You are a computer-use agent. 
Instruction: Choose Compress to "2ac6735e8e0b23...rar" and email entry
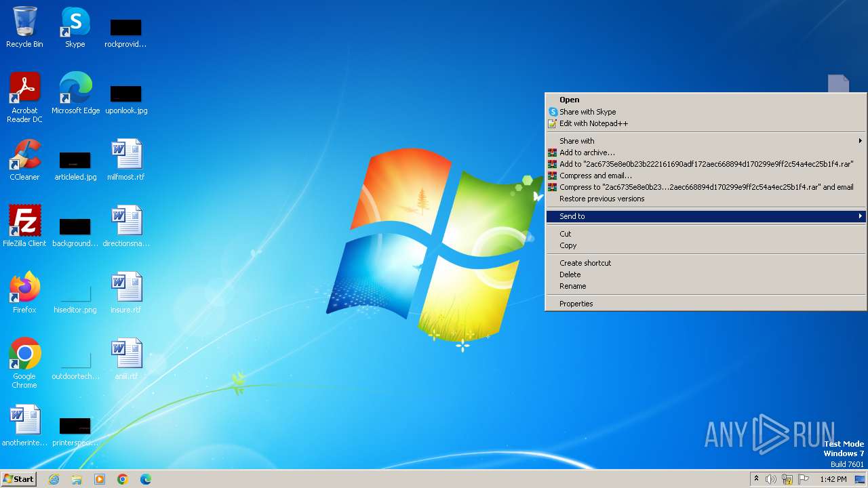(x=706, y=187)
